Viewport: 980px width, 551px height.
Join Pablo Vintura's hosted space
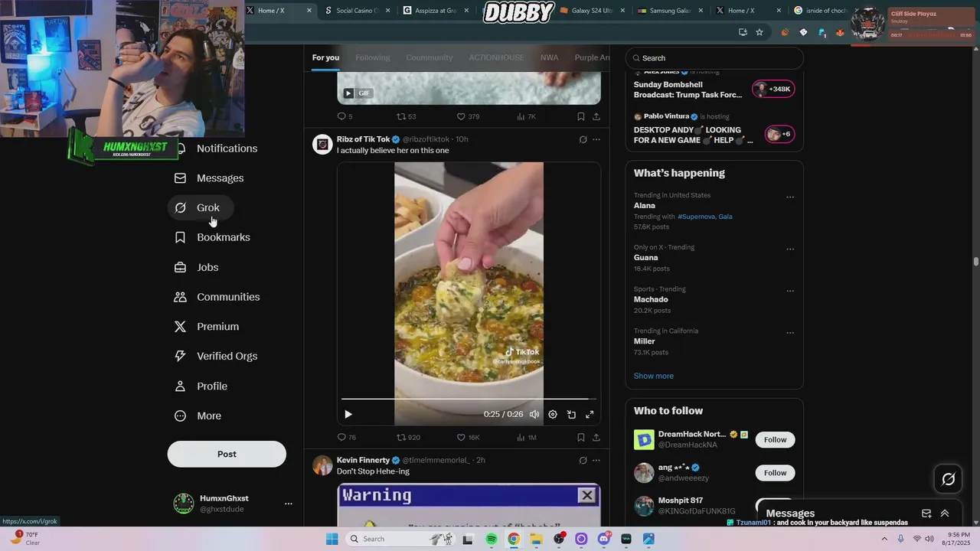[x=779, y=134]
